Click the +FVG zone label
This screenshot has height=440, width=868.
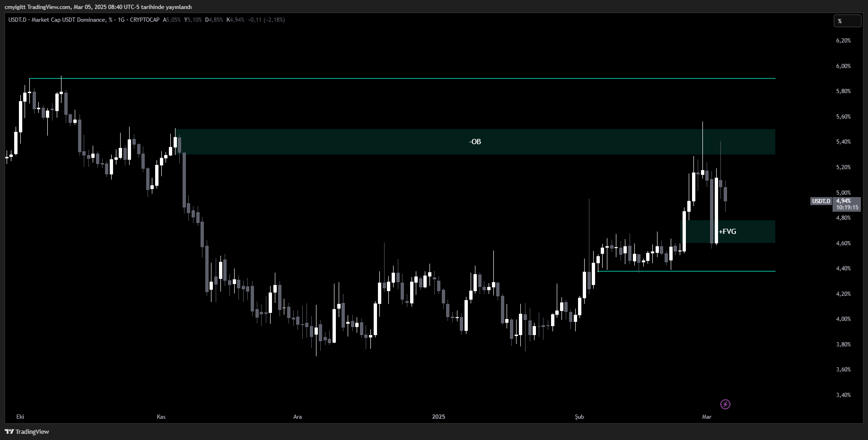pyautogui.click(x=728, y=232)
